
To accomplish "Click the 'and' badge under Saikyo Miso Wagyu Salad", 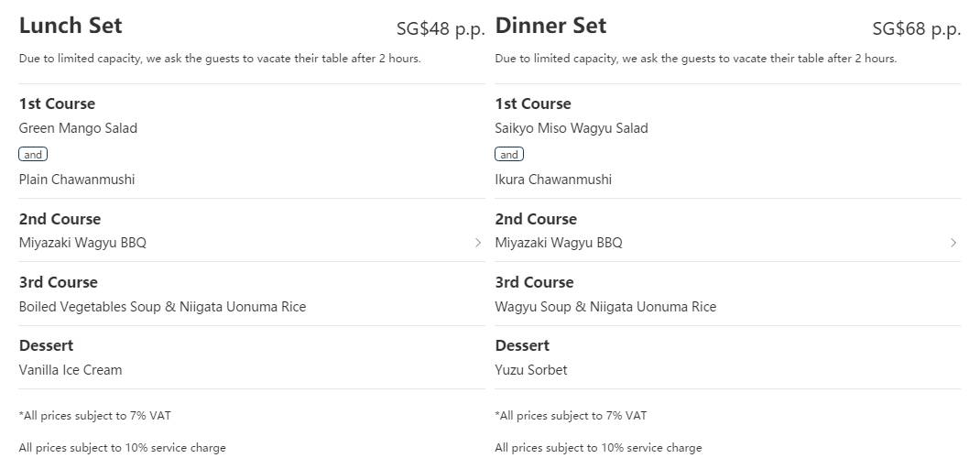I will pos(509,154).
